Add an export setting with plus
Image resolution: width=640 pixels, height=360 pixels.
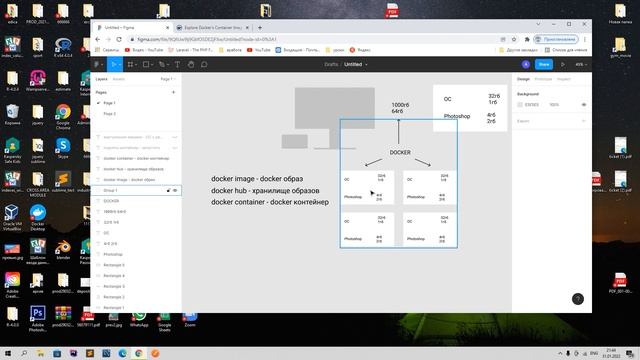584,121
